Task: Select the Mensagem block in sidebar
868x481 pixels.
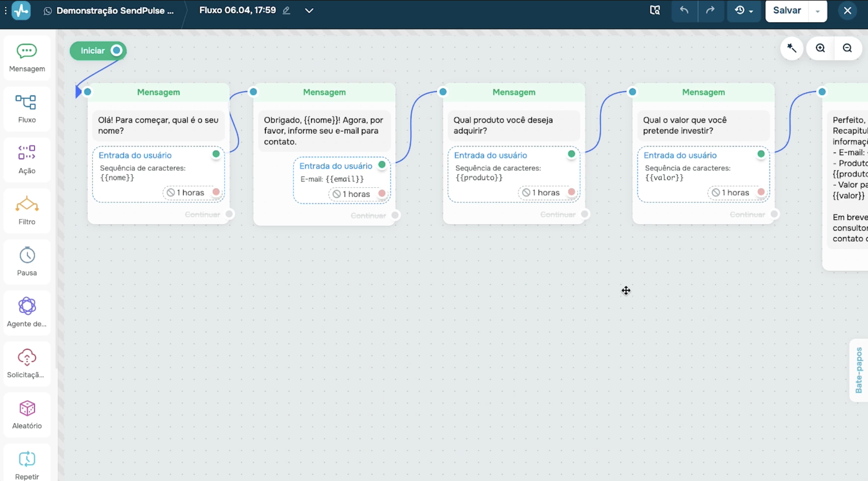Action: (27, 58)
